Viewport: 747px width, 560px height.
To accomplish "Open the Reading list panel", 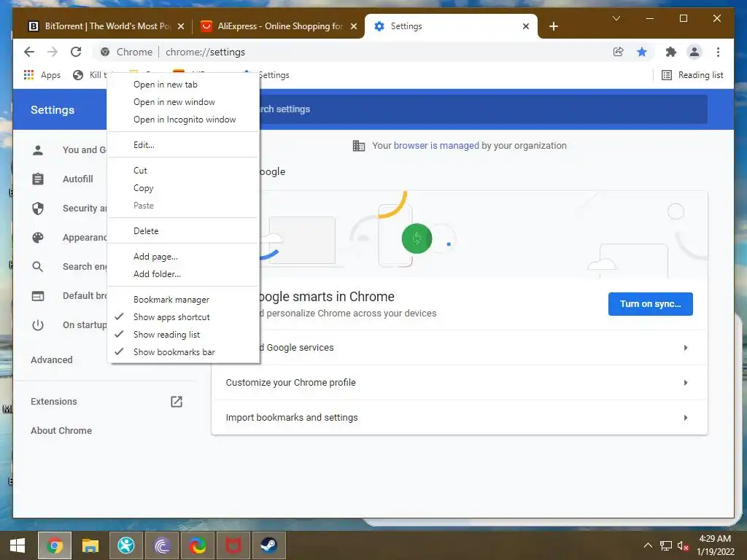I will (x=693, y=75).
